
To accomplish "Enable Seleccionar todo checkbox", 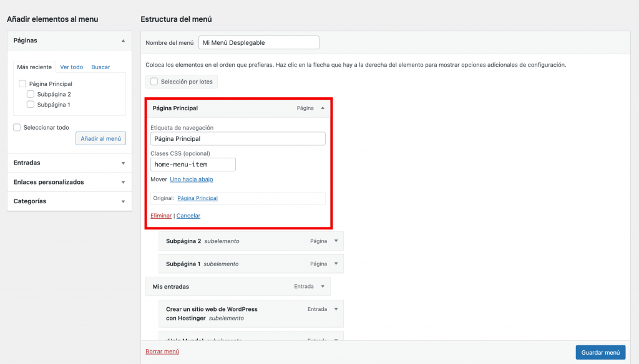I will coord(17,127).
